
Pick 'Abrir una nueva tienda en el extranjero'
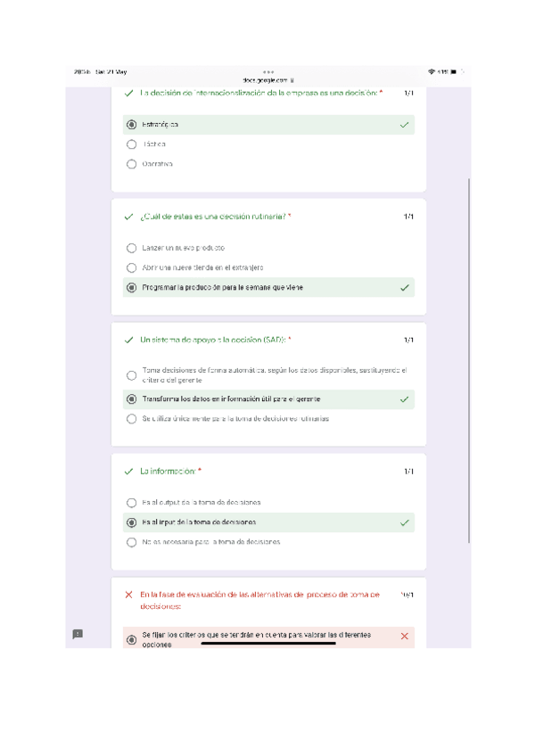pos(132,267)
